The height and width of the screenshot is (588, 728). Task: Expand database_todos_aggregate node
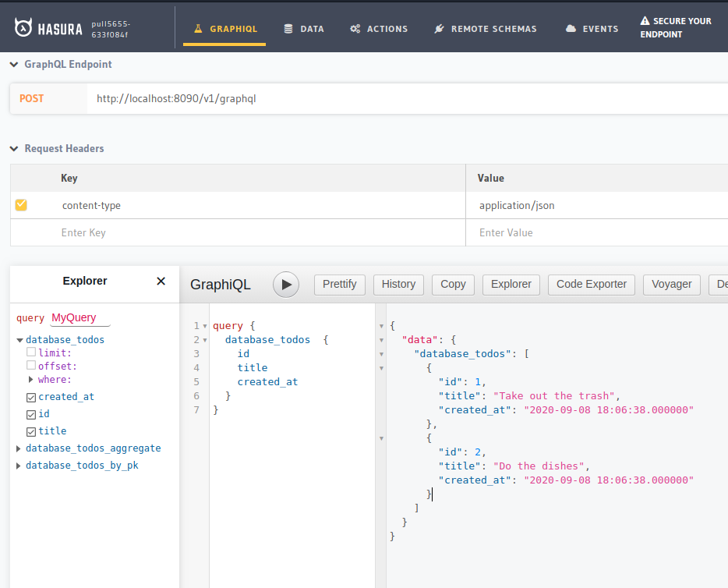pyautogui.click(x=18, y=448)
